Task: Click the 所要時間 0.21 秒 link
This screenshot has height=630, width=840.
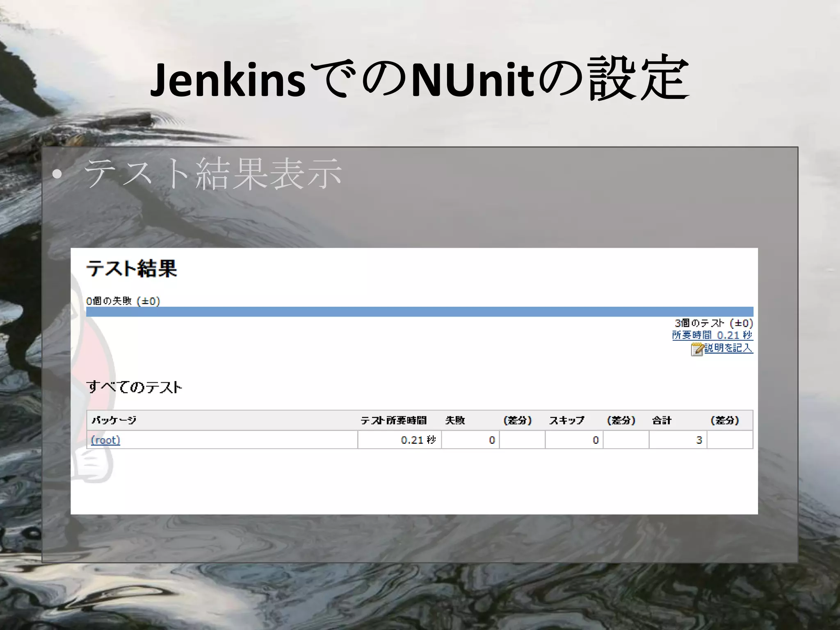Action: (x=712, y=335)
